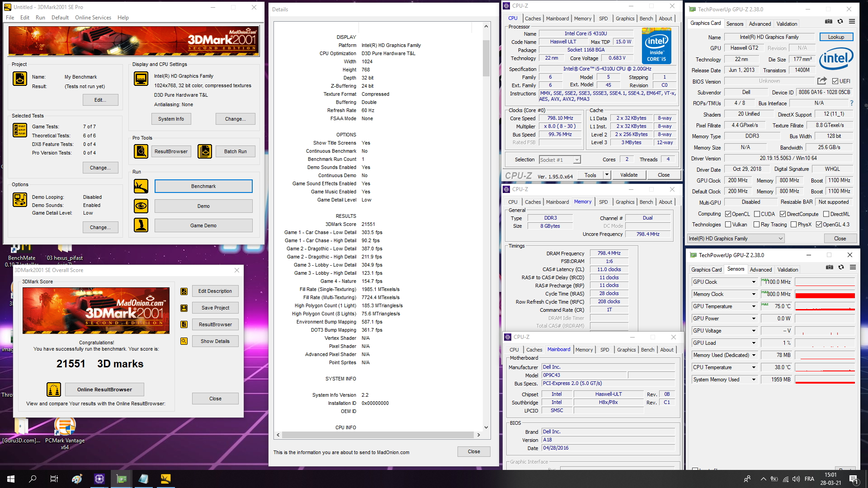Image resolution: width=868 pixels, height=488 pixels.
Task: Click the Project icon beside My Benchmark
Action: click(20, 79)
